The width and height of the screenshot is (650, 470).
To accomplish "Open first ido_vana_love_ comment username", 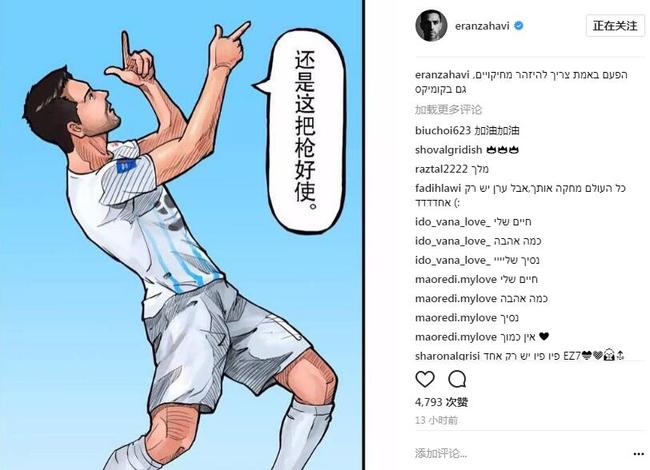I will (x=452, y=222).
